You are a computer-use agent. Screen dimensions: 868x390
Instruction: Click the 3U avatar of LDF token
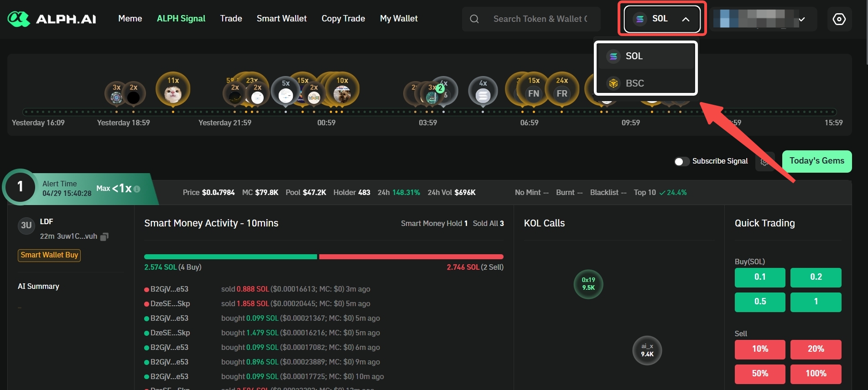pos(26,225)
